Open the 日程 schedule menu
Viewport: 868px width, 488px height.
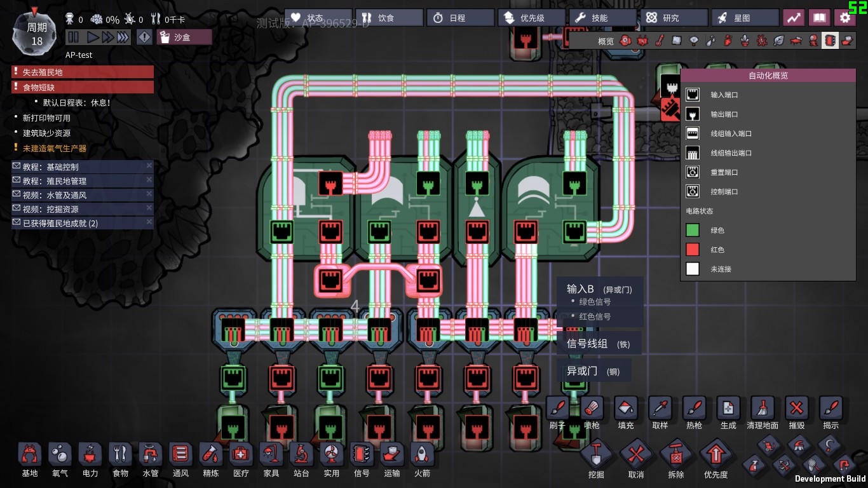(x=460, y=18)
